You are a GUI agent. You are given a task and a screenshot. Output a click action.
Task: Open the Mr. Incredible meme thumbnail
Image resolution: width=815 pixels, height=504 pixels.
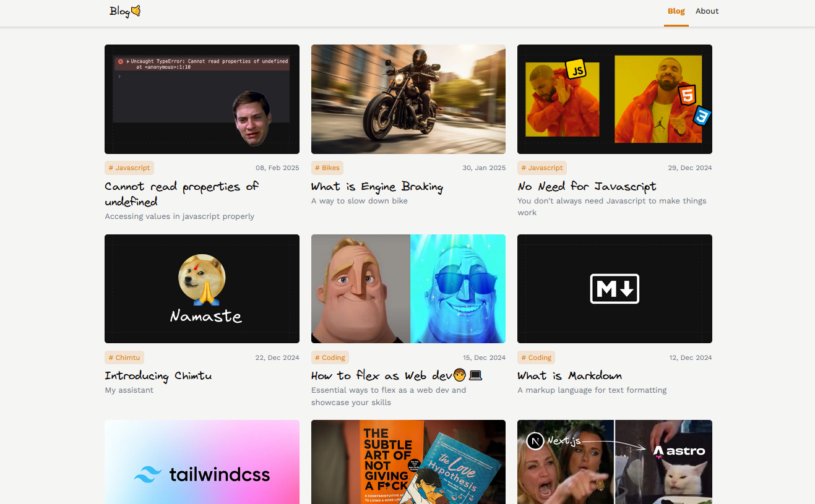pyautogui.click(x=408, y=289)
